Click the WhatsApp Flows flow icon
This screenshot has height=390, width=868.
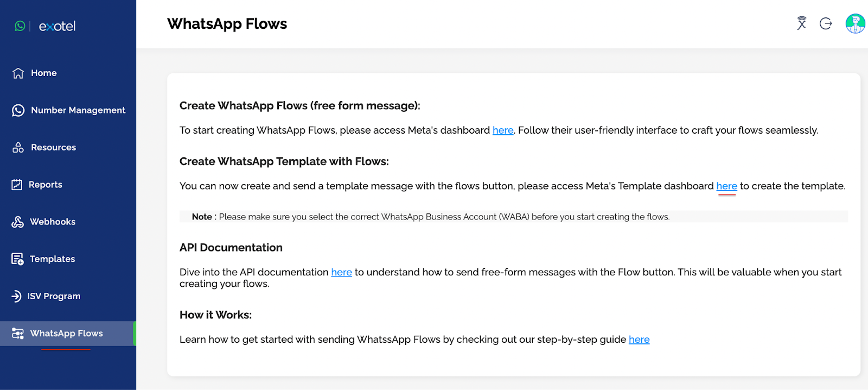point(18,333)
